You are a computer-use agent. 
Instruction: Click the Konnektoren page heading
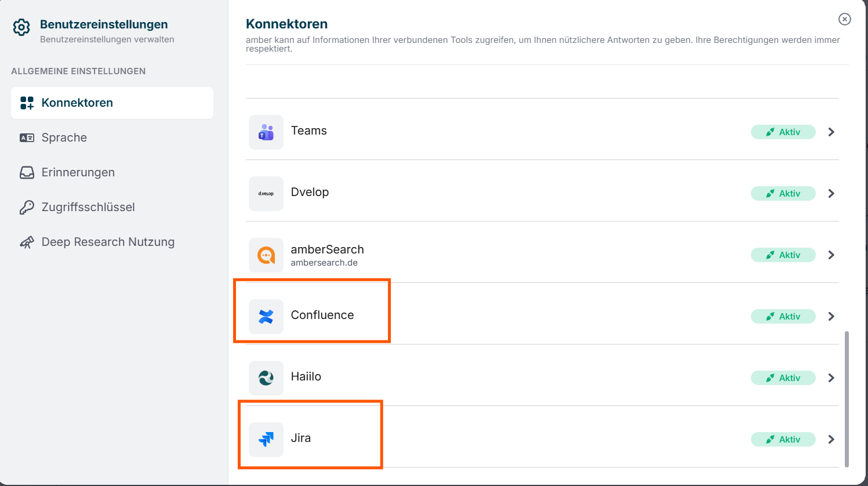pos(286,24)
